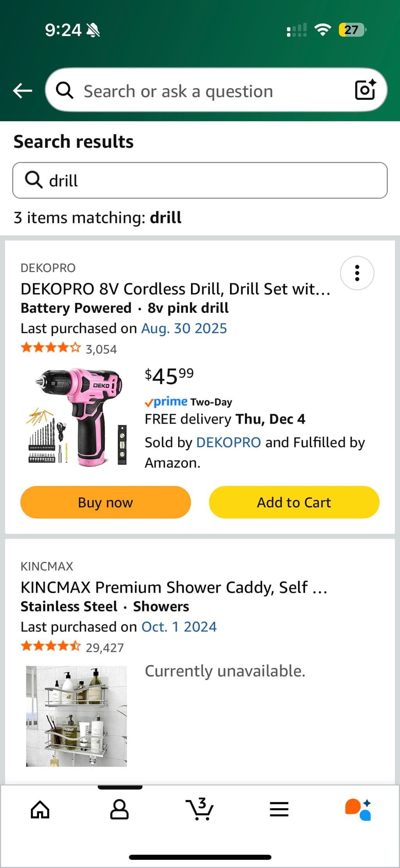
Task: Add the DEKOPRO drill to cart
Action: [x=294, y=502]
